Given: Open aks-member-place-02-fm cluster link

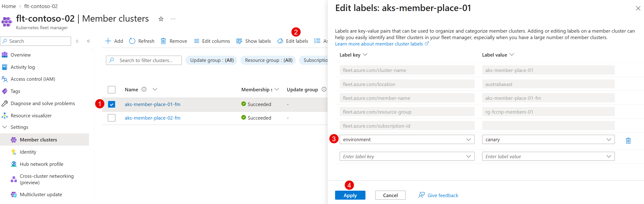Looking at the screenshot, I should click(153, 118).
